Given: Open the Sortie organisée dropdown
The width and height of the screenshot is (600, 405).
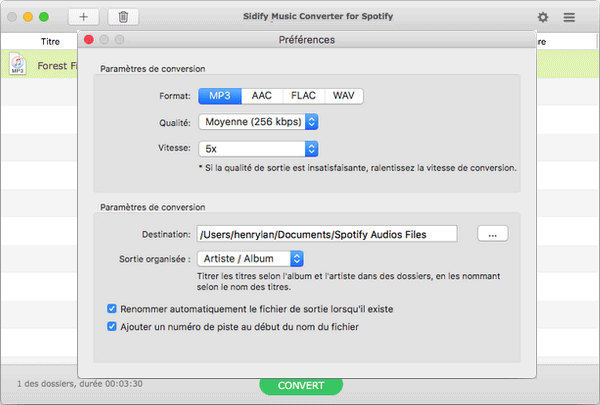Looking at the screenshot, I should click(x=258, y=259).
